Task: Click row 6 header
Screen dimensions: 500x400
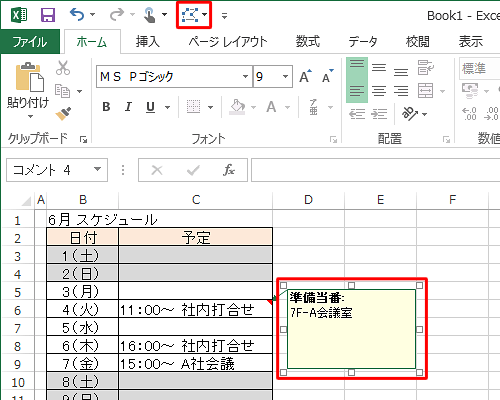Action: 17,310
